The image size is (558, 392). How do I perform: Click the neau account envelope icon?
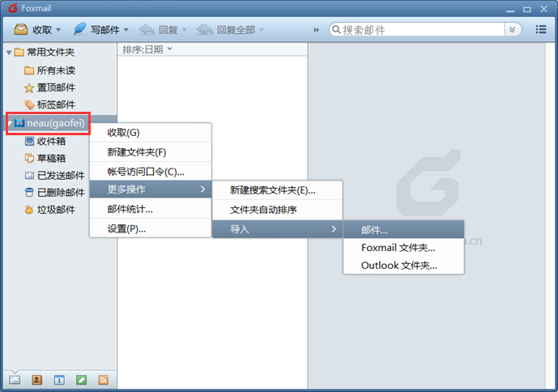click(x=19, y=123)
